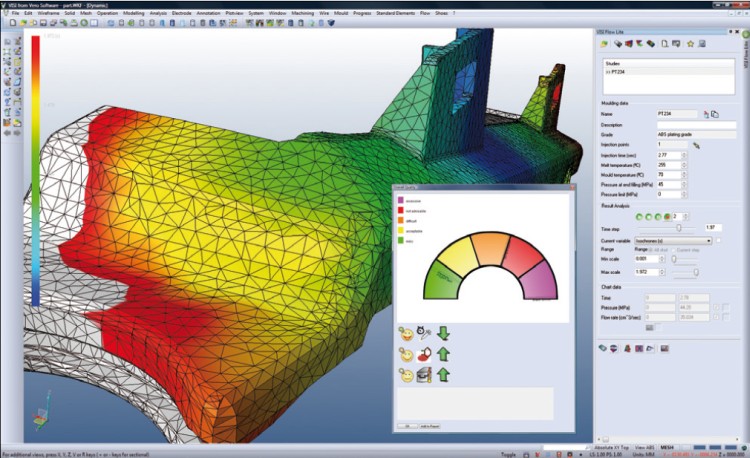Screen dimensions: 750x458
Task: Adjust the Injection time spinner arrows
Action: [684, 156]
